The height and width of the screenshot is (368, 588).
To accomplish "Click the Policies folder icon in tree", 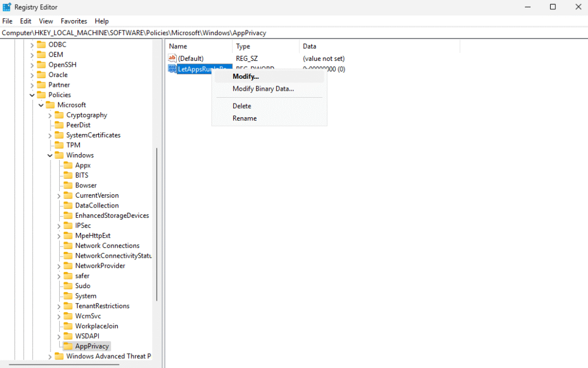I will [41, 95].
